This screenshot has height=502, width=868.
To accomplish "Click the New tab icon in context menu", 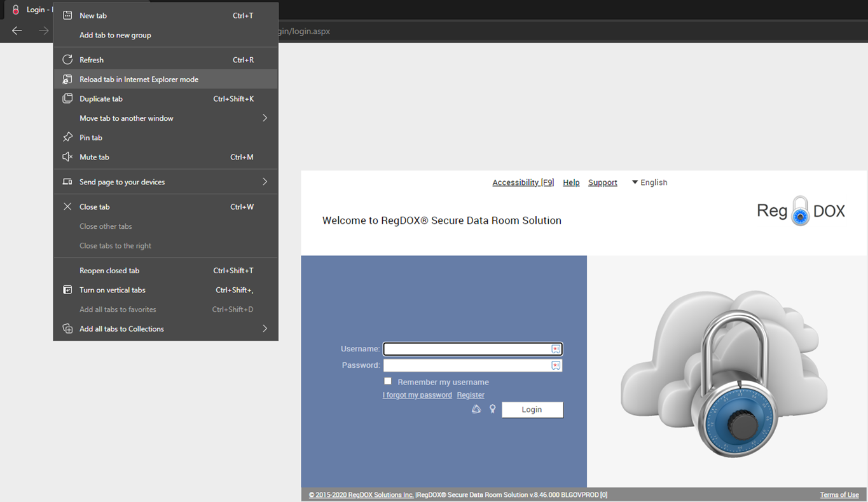I will point(67,15).
